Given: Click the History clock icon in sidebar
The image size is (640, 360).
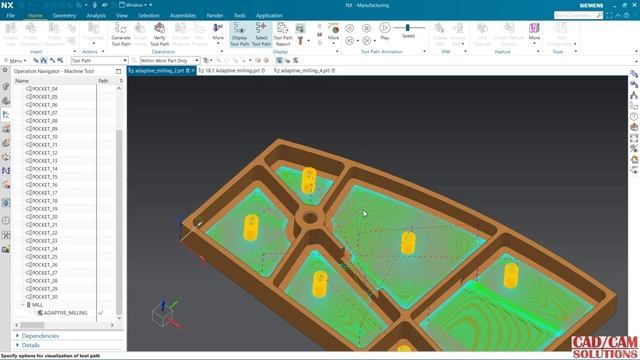Looking at the screenshot, I should coord(6,220).
